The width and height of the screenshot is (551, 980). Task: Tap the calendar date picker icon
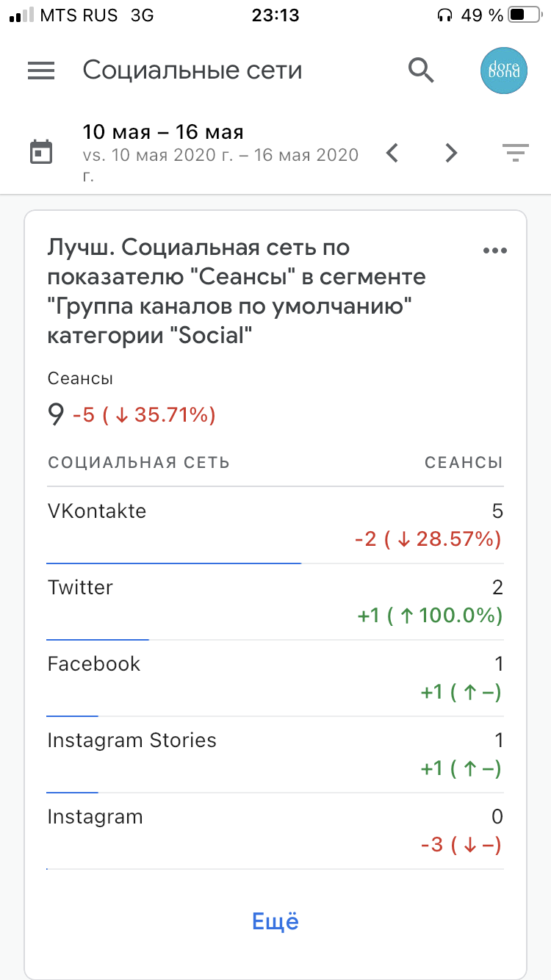pos(41,153)
